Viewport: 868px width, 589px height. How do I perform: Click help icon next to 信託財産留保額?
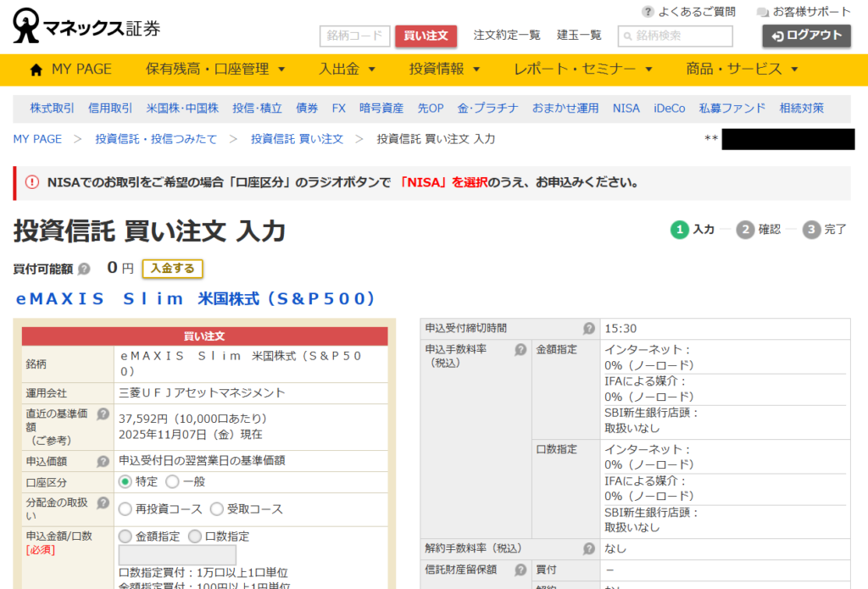tap(520, 570)
